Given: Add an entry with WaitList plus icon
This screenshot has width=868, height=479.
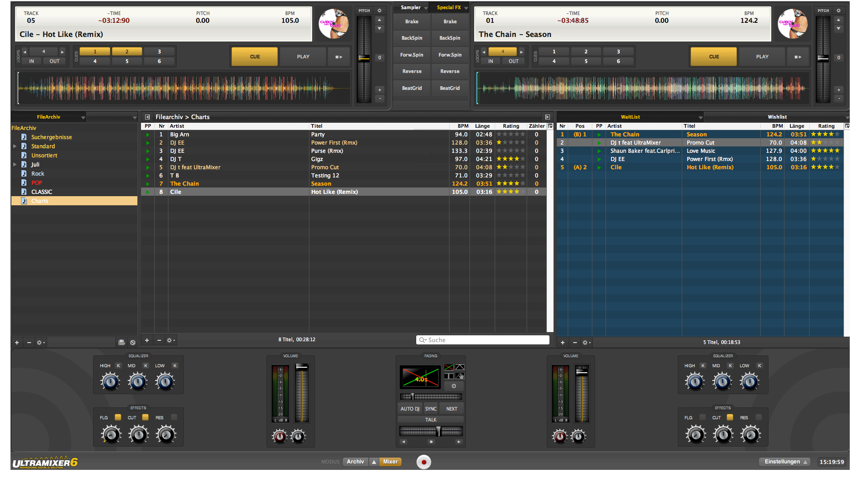Looking at the screenshot, I should (563, 343).
